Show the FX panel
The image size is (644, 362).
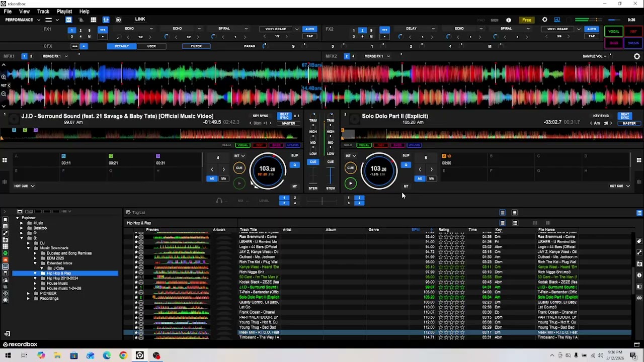[68, 20]
